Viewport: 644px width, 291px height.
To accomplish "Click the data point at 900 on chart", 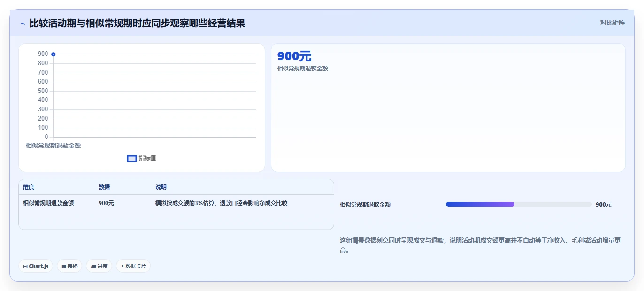I will pos(54,54).
